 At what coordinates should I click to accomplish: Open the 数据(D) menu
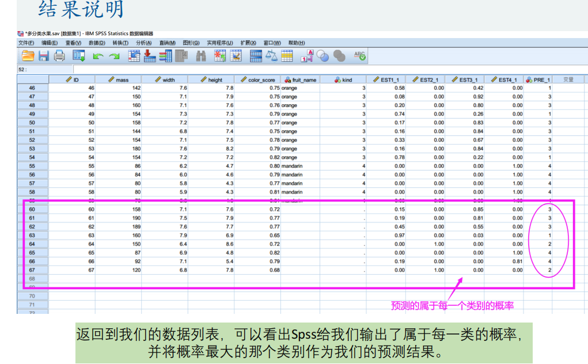[x=97, y=43]
